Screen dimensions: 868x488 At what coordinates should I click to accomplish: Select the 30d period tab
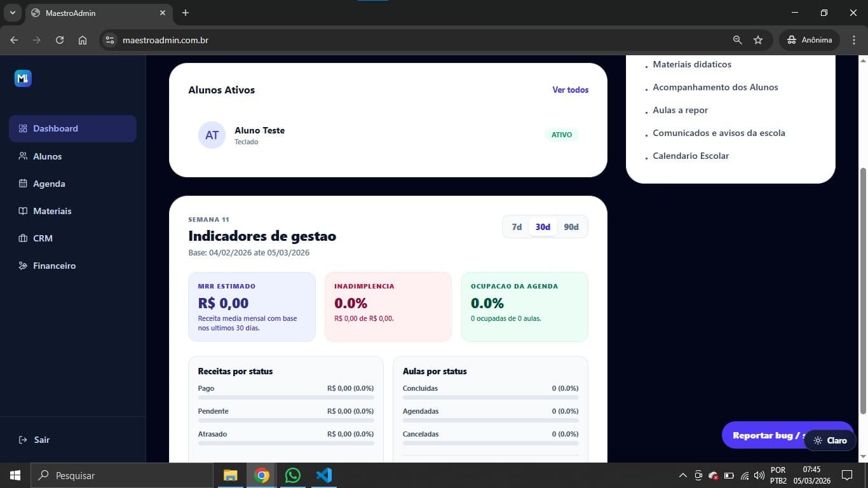point(542,226)
